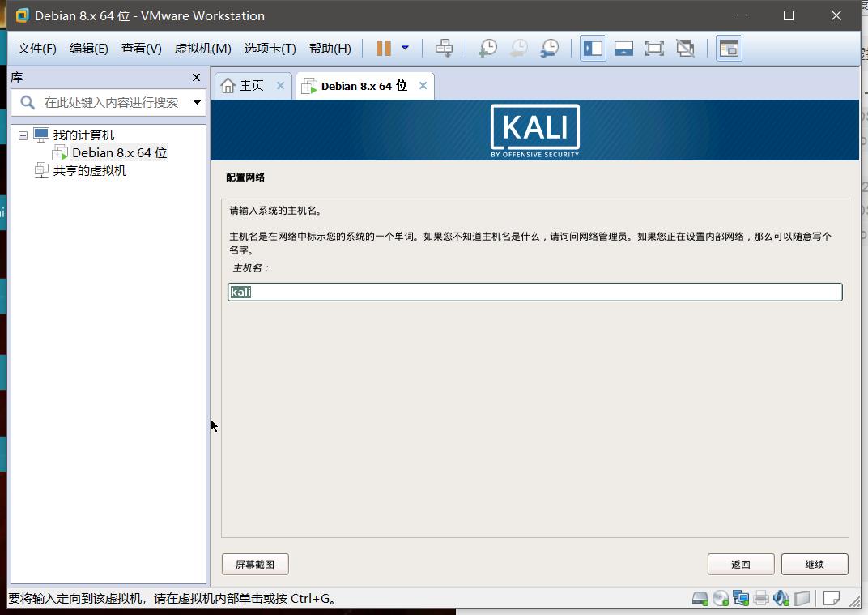868x615 pixels.
Task: Select 共享的虚拟机 in the library
Action: click(90, 171)
